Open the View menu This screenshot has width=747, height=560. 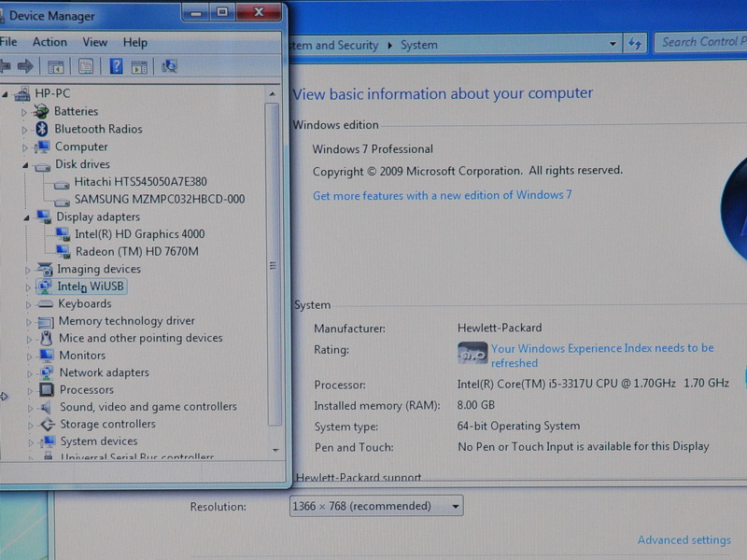click(x=95, y=42)
